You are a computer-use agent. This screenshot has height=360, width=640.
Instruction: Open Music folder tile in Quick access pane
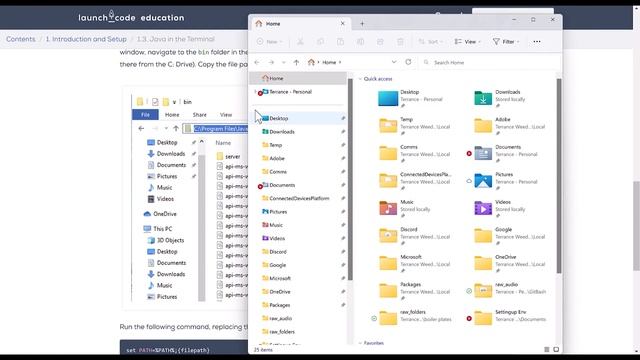click(x=411, y=208)
